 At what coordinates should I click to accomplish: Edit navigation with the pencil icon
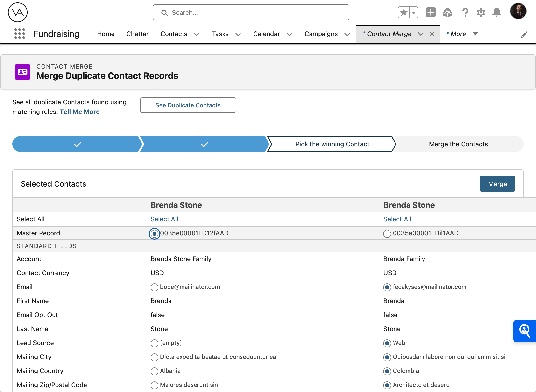(524, 34)
